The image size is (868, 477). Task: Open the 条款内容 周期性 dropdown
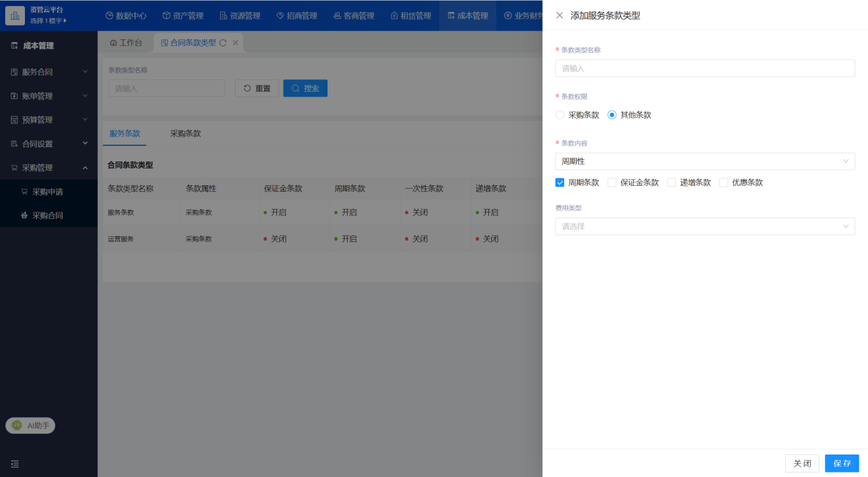coord(705,162)
